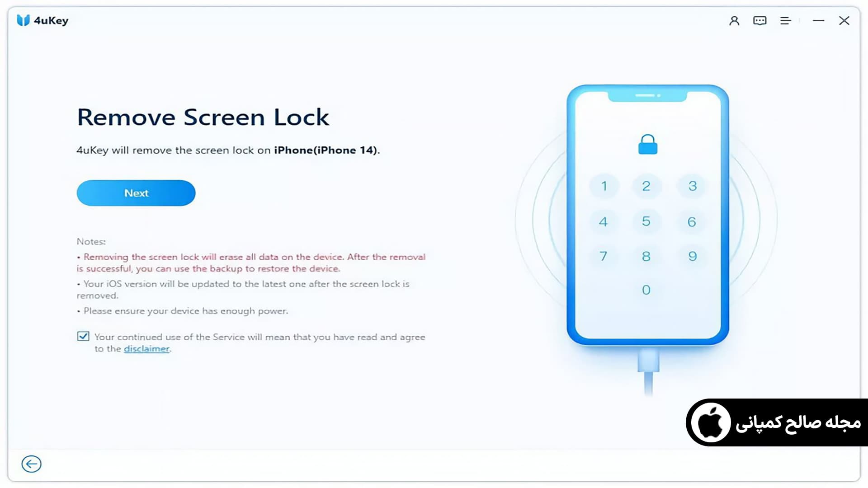Click the lock icon on the phone illustration

647,145
